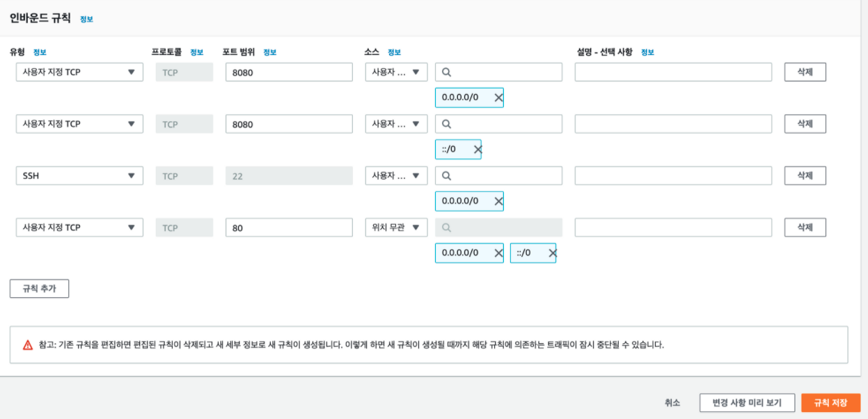Remove 0.0.0.0/0 chip from port 80 rule
The height and width of the screenshot is (419, 868).
498,253
